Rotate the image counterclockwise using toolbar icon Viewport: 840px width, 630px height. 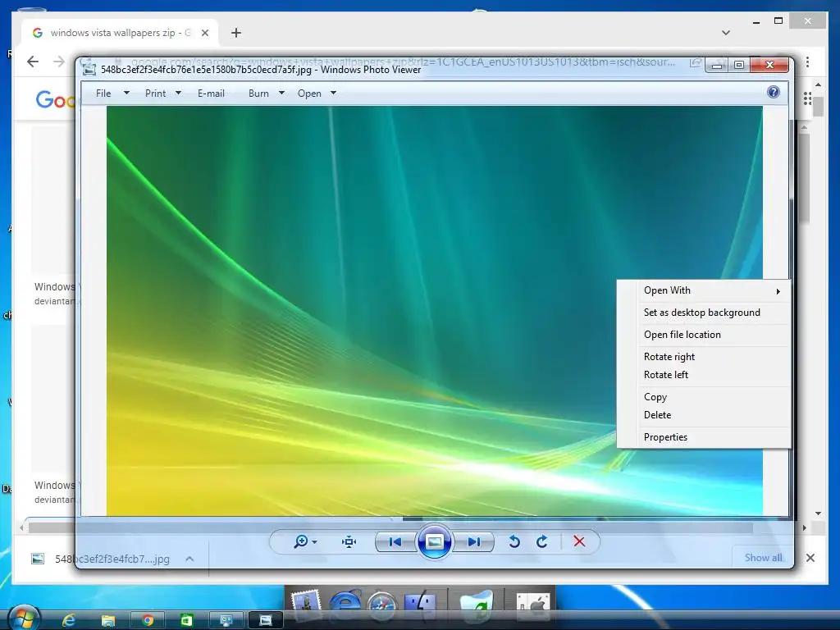point(514,541)
